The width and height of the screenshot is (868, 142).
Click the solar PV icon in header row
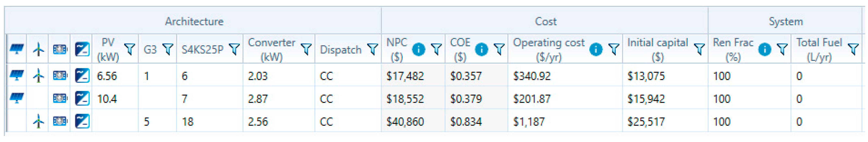[16, 49]
